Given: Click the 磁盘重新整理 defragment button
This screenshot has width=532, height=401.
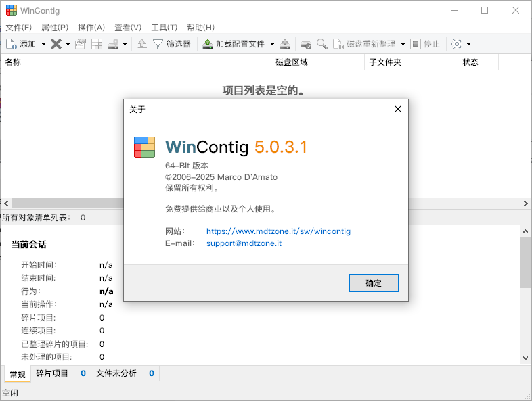Looking at the screenshot, I should (x=364, y=44).
